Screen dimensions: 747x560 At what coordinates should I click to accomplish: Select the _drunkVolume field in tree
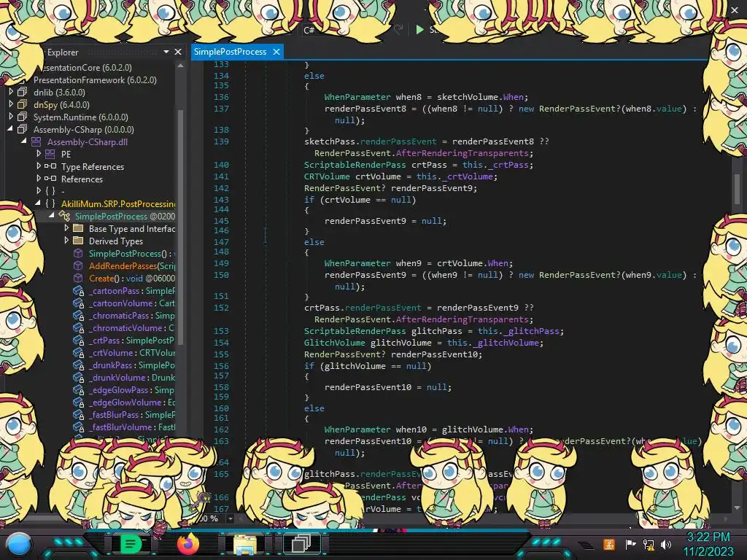pyautogui.click(x=132, y=377)
